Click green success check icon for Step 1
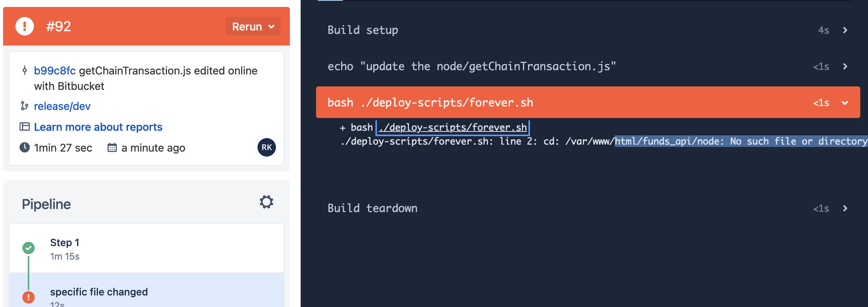 point(29,248)
